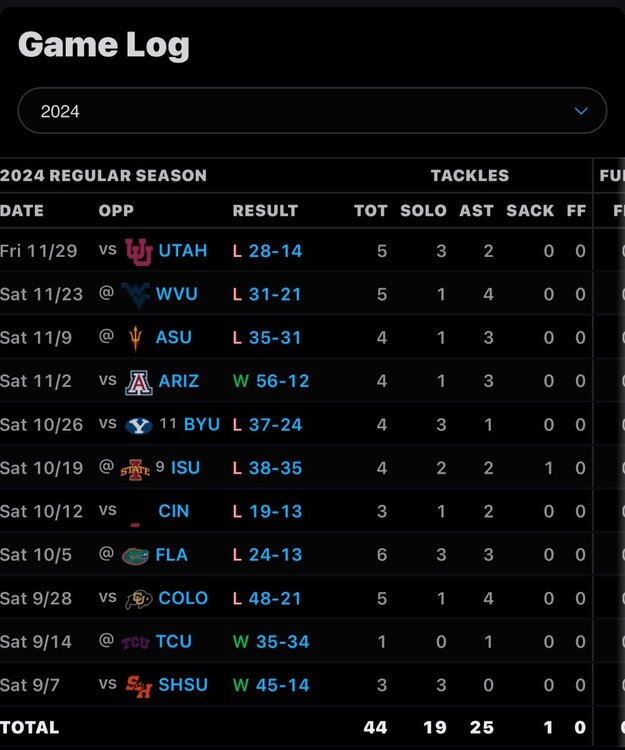Screen dimensions: 625x750
Task: Click the West Virginia Mountaineers logo
Action: [x=135, y=294]
